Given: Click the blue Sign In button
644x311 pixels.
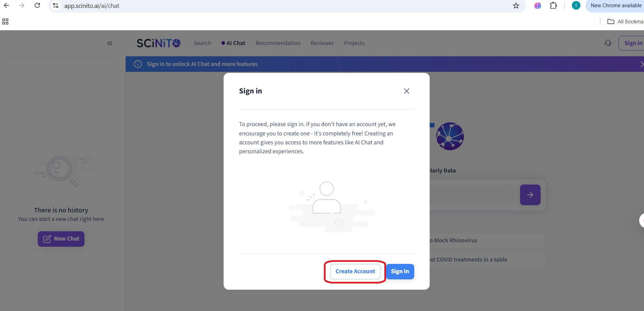Looking at the screenshot, I should [400, 271].
